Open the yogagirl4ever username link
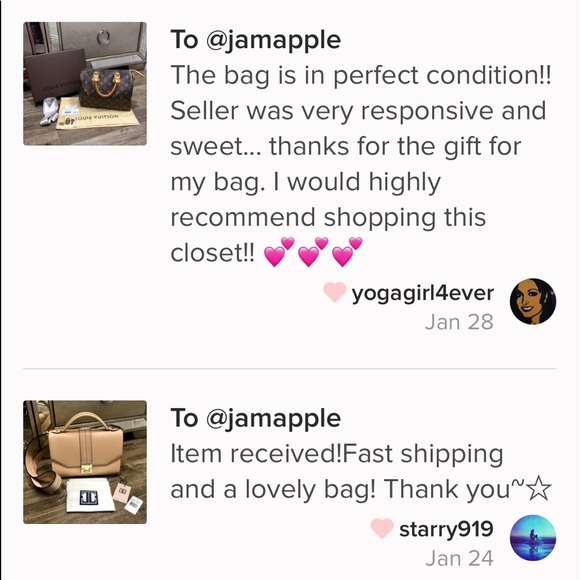The image size is (580, 580). point(422,294)
